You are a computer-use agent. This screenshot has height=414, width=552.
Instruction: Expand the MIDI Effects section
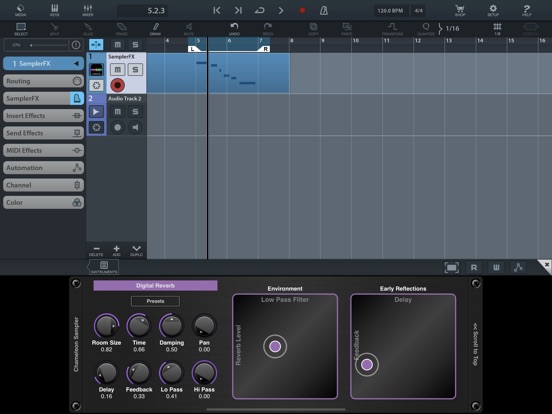[43, 150]
